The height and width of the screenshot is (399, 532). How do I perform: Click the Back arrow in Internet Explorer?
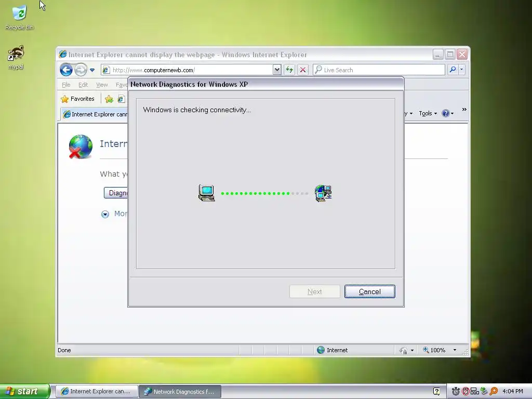click(x=66, y=70)
